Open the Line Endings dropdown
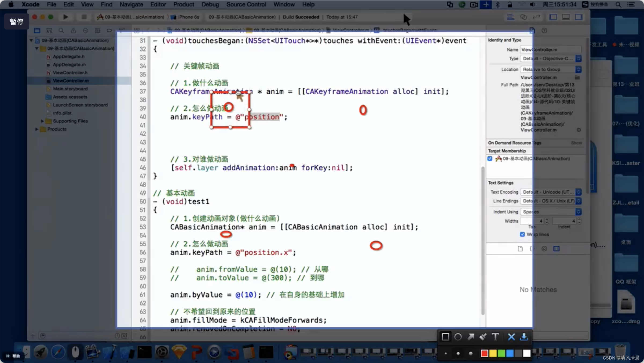This screenshot has width=644, height=363. coord(551,201)
